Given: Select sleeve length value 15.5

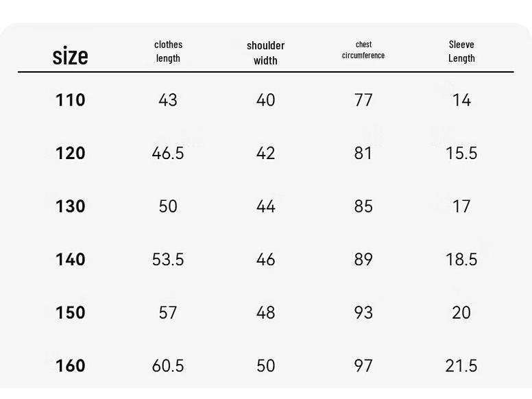Looking at the screenshot, I should pos(461,153).
